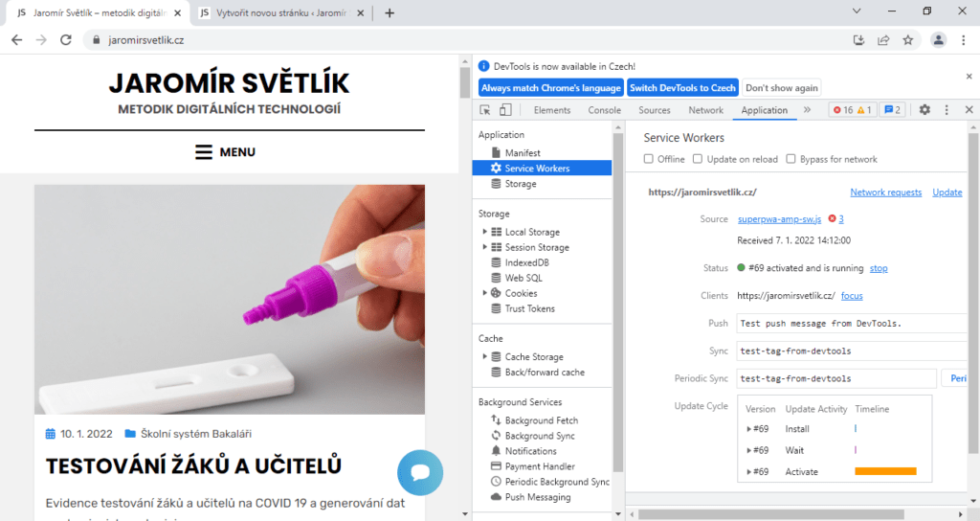This screenshot has width=980, height=521.
Task: Click Switch DevTools to Czech
Action: coord(682,88)
